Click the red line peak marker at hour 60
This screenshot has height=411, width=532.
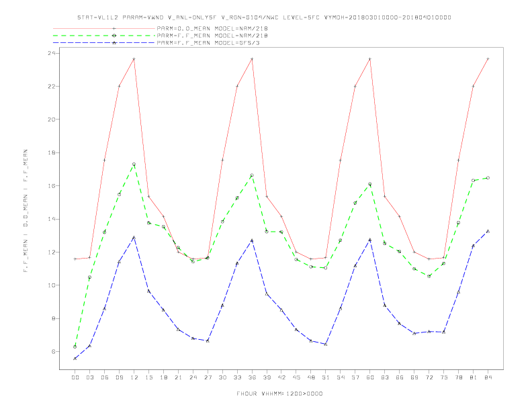[370, 59]
